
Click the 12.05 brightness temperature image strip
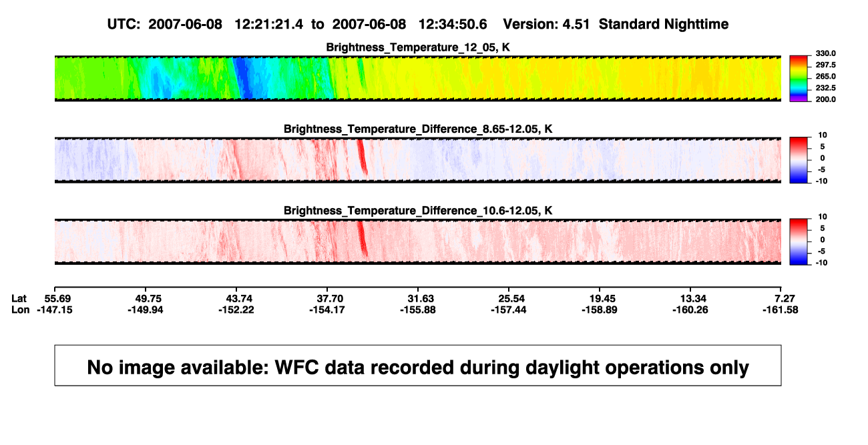(x=417, y=78)
